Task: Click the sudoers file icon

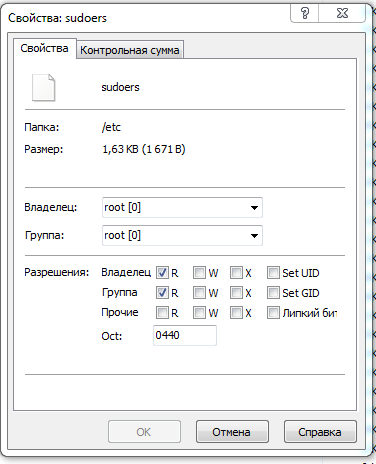Action: [43, 87]
